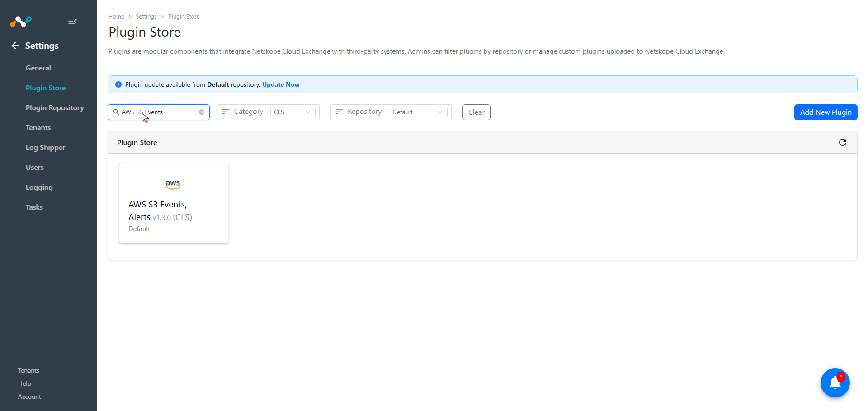The width and height of the screenshot is (868, 411).
Task: Go to Settings breadcrumb
Action: [146, 16]
